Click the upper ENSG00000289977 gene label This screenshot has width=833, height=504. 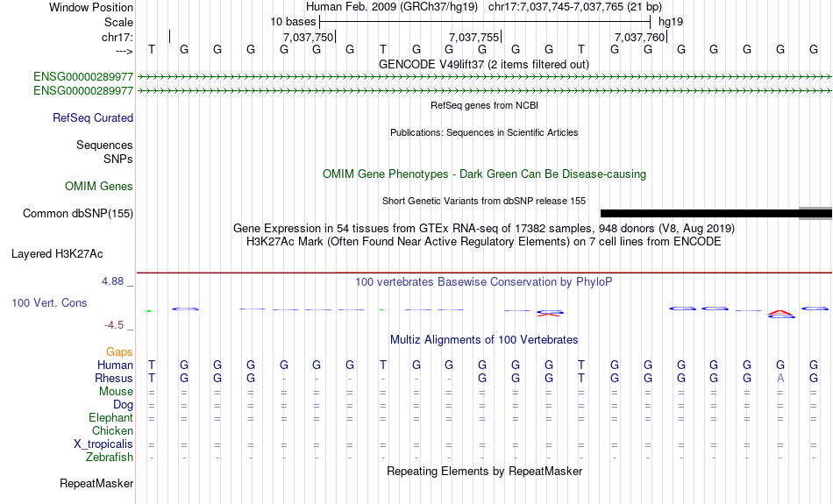(83, 76)
